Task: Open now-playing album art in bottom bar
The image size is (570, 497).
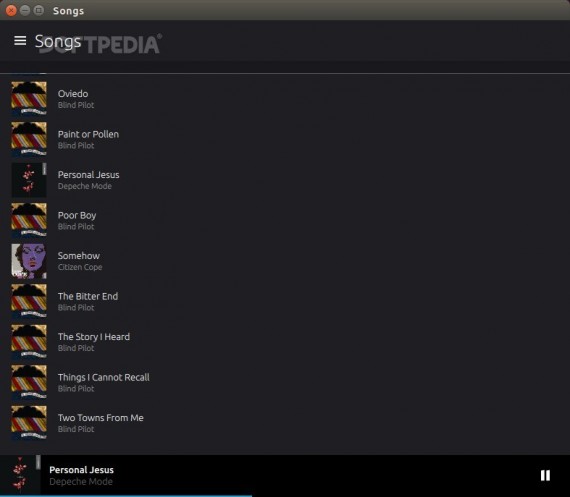Action: [x=20, y=474]
